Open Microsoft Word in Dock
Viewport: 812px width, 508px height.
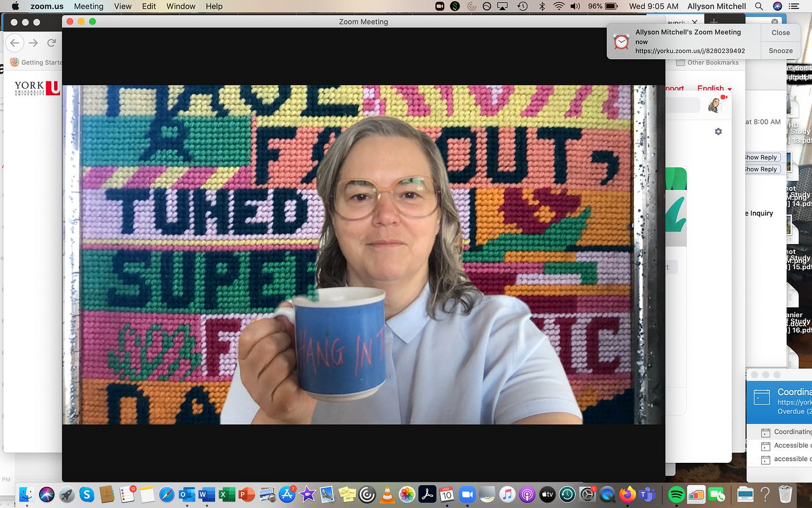tap(206, 494)
